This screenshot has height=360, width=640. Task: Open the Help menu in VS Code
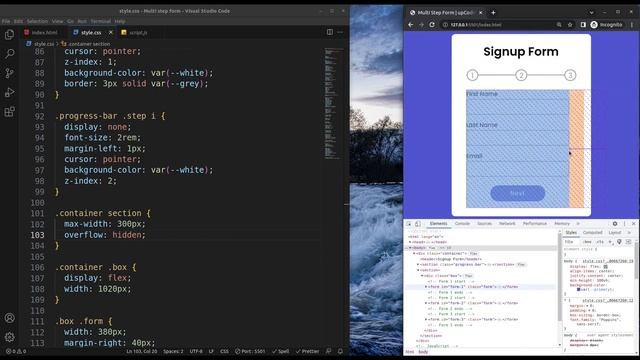coord(120,21)
